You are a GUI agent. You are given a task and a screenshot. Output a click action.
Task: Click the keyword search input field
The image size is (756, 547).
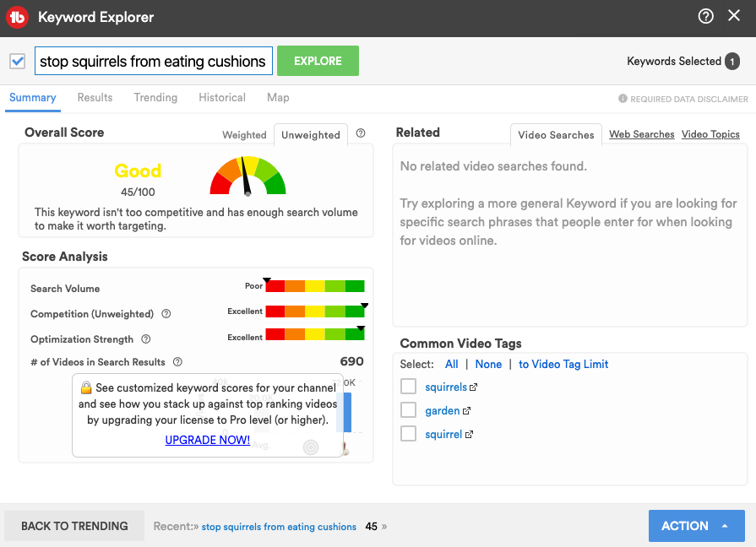click(153, 62)
